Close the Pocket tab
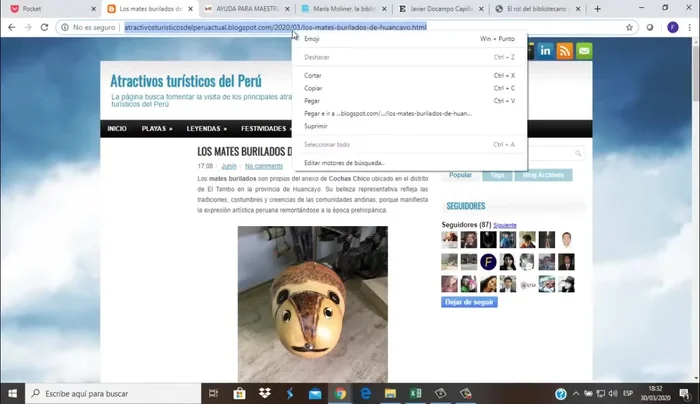This screenshot has height=404, width=700. (x=93, y=8)
